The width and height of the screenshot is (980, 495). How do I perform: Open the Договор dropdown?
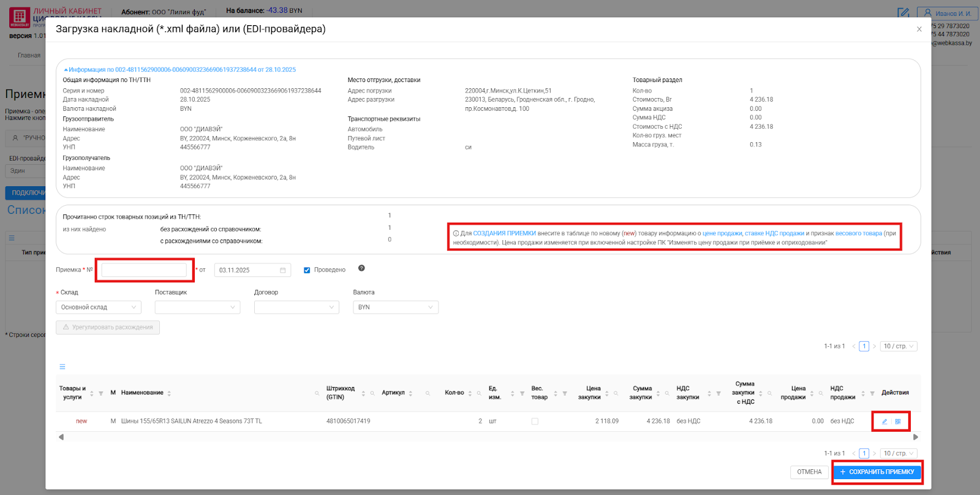296,308
